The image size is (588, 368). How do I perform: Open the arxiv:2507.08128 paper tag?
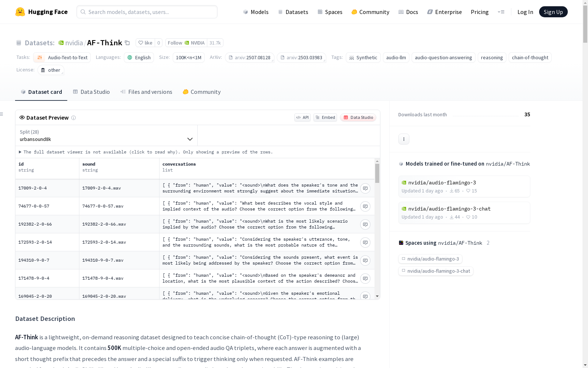pos(250,57)
